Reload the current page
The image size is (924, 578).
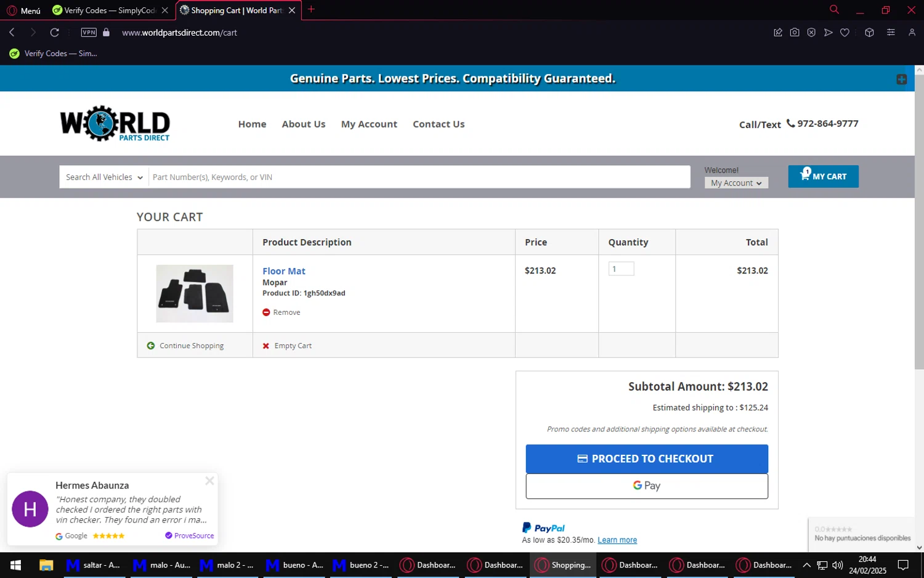tap(55, 32)
